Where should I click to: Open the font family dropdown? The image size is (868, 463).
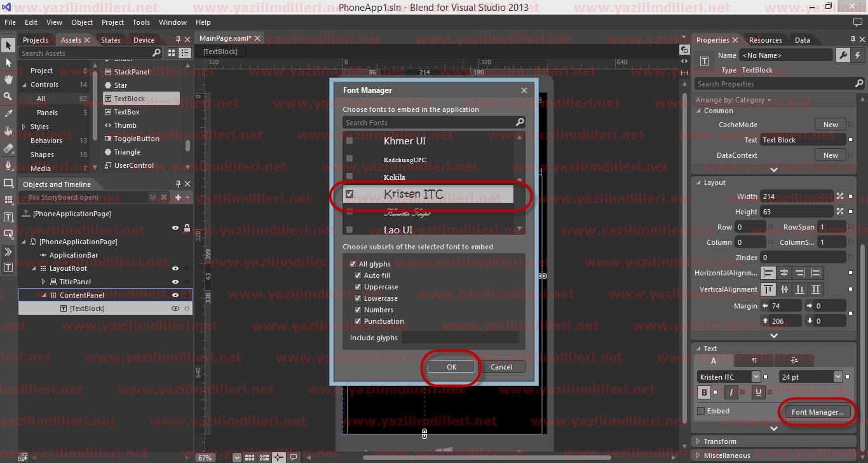click(x=756, y=377)
